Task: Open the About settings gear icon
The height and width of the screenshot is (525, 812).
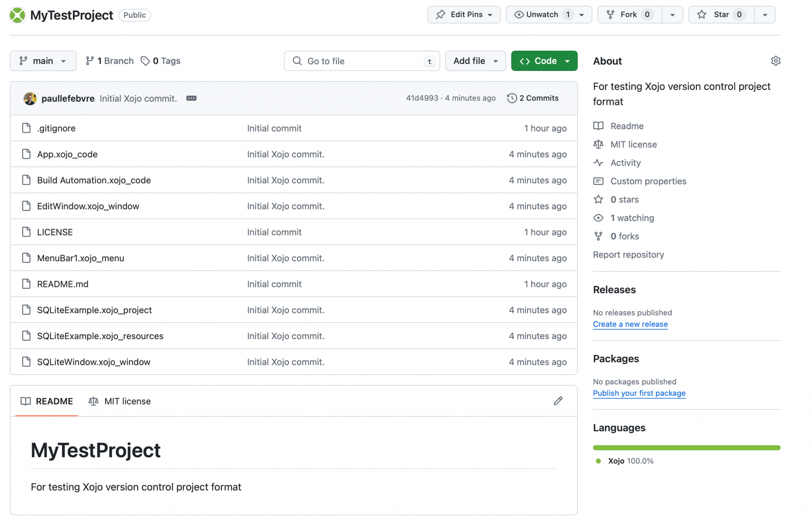Action: click(x=776, y=61)
